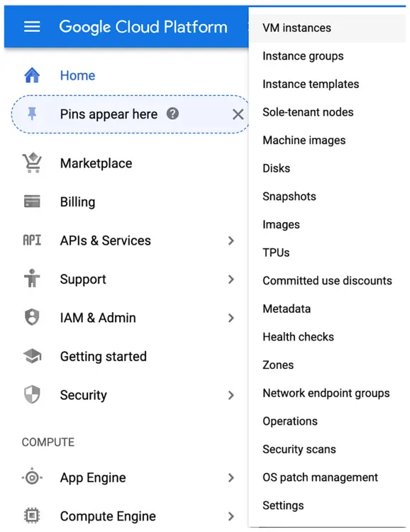Click the help question mark beside Pins

coord(172,113)
